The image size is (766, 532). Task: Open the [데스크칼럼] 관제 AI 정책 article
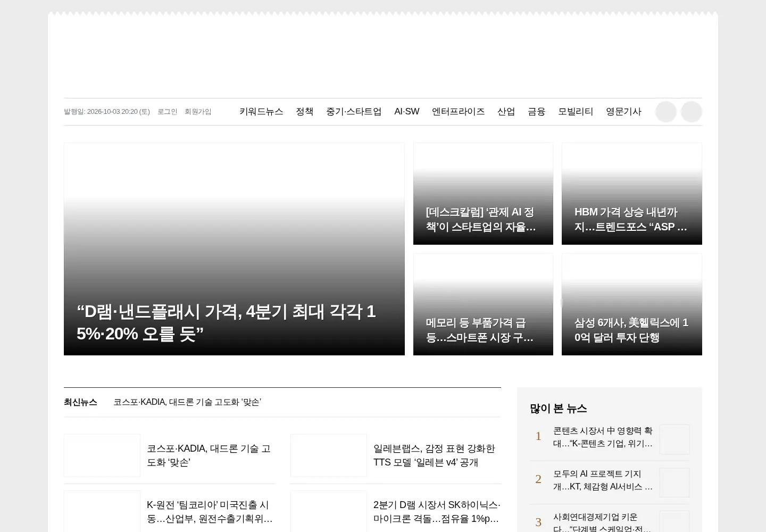(483, 194)
